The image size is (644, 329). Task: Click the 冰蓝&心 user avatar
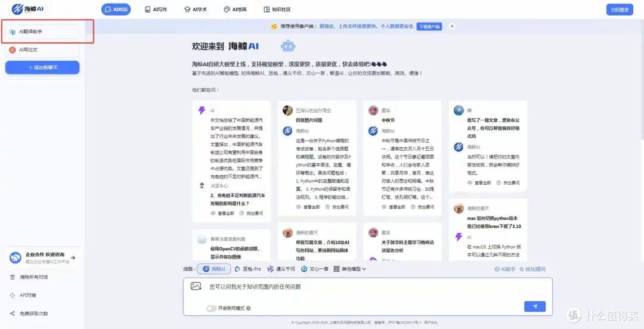[202, 185]
